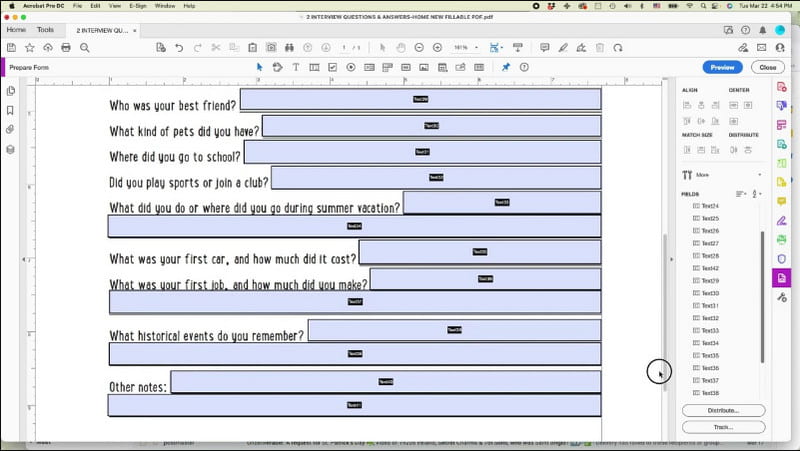Switch to the Tools tab
This screenshot has height=451, width=800.
point(46,29)
